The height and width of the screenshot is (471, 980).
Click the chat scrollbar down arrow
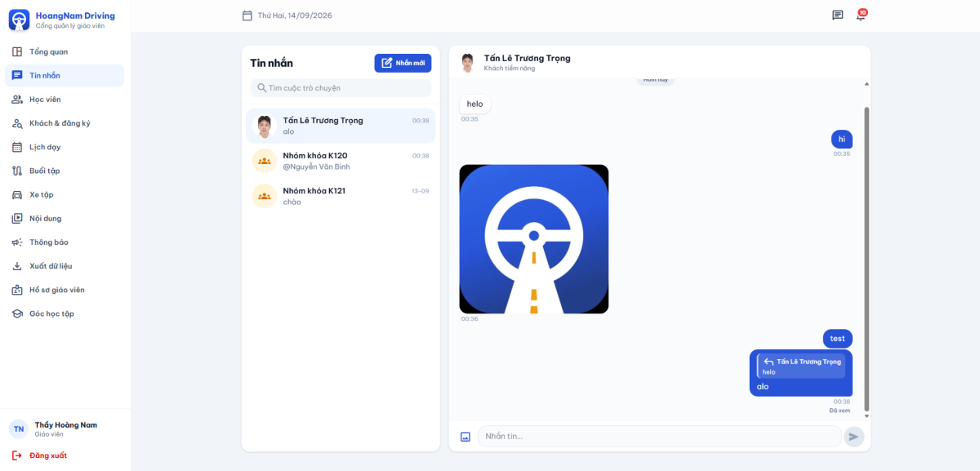tap(866, 416)
